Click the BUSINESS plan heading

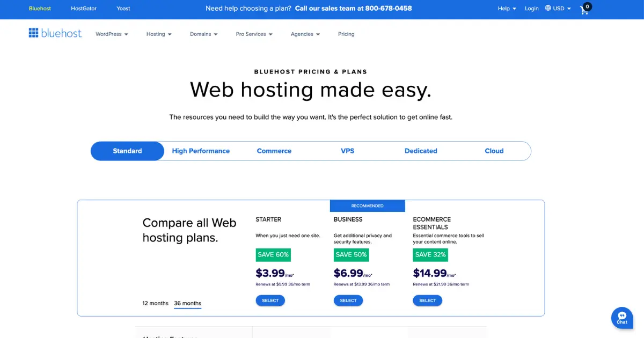tap(348, 219)
